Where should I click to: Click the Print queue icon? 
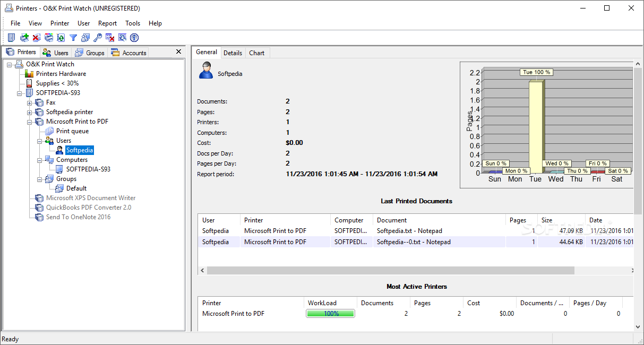coord(49,131)
